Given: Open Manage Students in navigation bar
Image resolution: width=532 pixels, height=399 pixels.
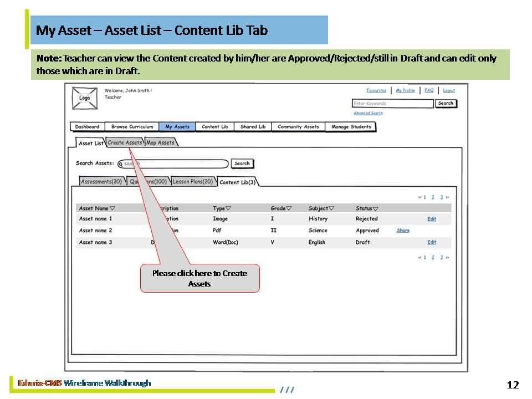Looking at the screenshot, I should (x=351, y=127).
